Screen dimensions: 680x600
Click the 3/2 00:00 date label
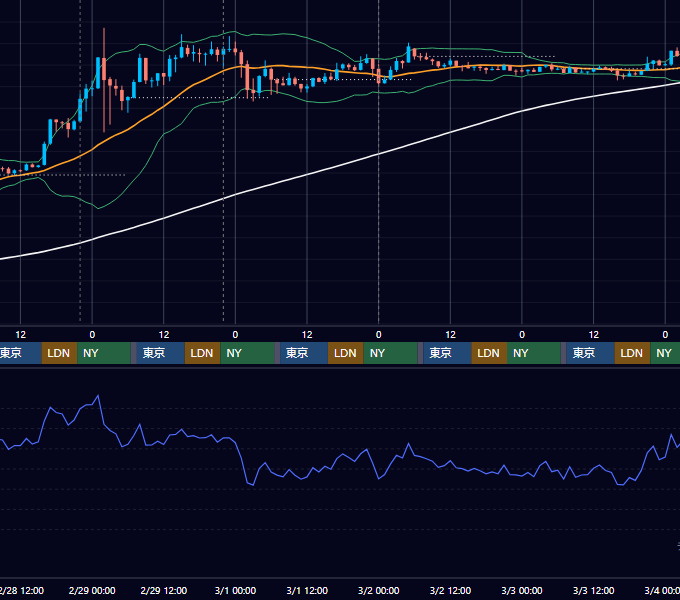pyautogui.click(x=379, y=590)
